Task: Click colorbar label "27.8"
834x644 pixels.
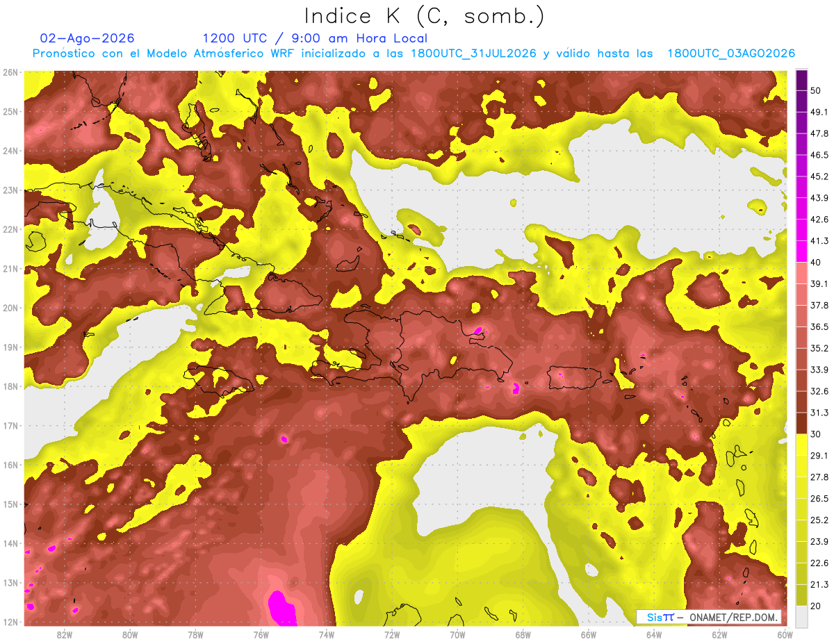Action: click(x=819, y=477)
